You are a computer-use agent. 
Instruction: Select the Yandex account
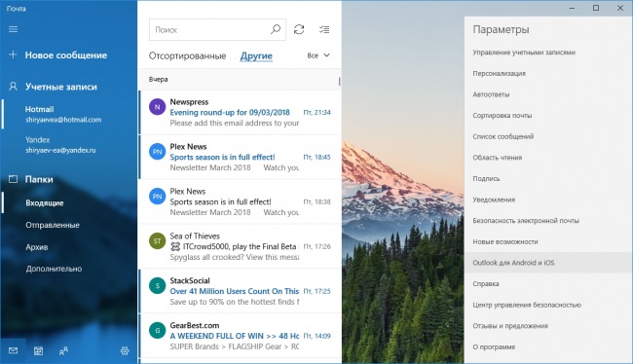click(x=60, y=145)
